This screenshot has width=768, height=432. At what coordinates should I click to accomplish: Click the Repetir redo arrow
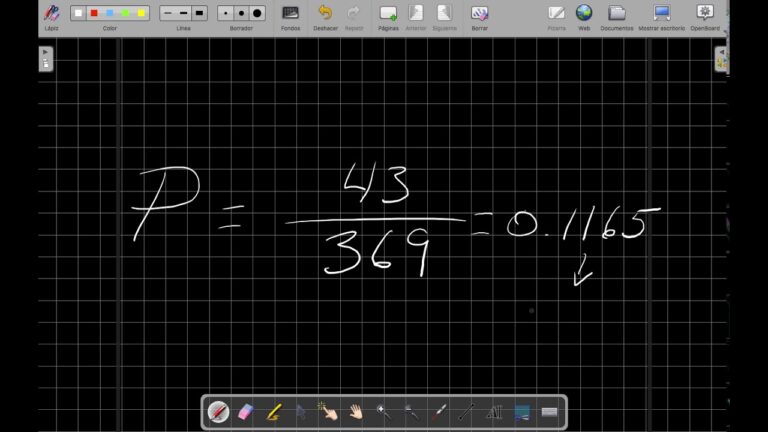coord(354,13)
